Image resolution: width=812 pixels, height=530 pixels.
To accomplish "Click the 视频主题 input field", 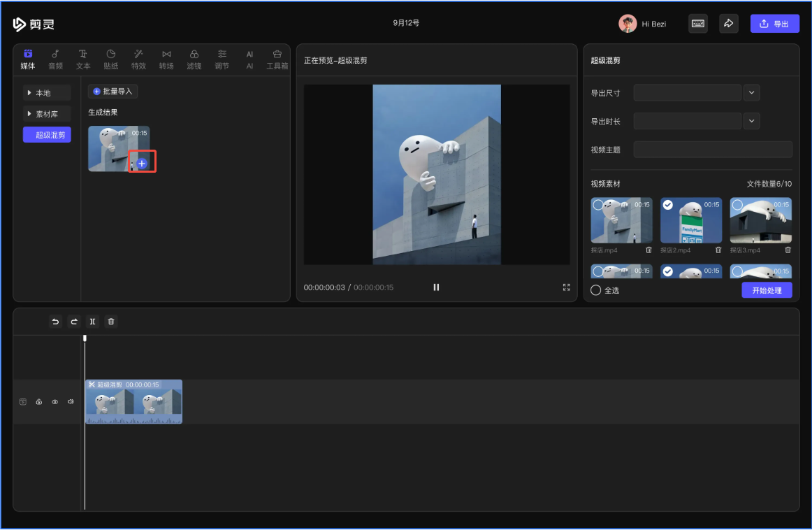I will click(x=713, y=150).
